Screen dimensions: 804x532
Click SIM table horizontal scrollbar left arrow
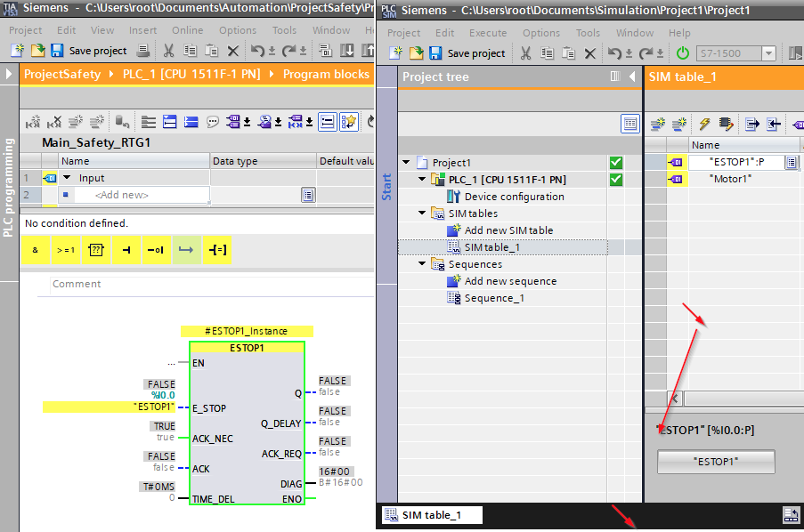675,399
